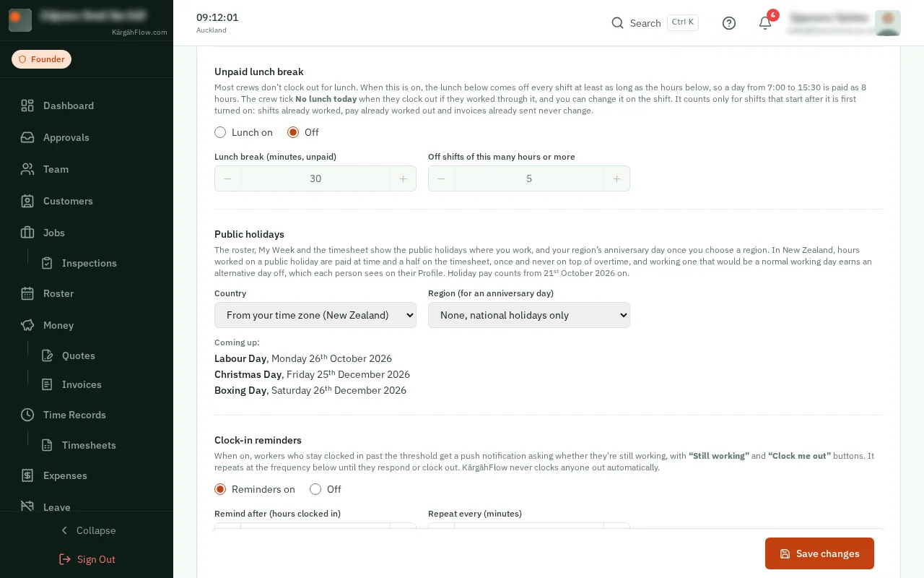The width and height of the screenshot is (924, 578).
Task: Open the help question mark icon
Action: click(x=729, y=23)
